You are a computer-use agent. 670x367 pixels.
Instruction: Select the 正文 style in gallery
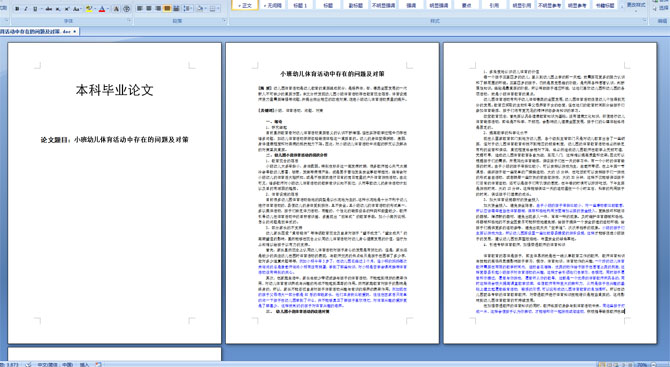coord(245,5)
